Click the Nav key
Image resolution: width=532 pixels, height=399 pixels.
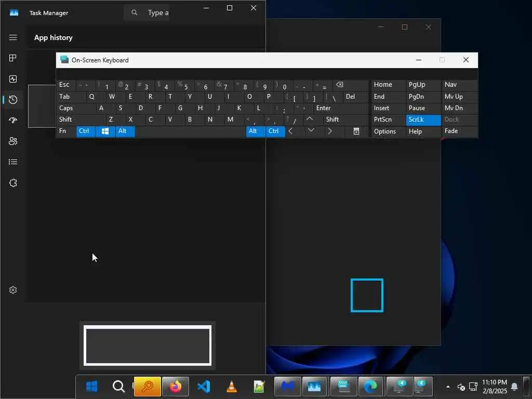[460, 85]
